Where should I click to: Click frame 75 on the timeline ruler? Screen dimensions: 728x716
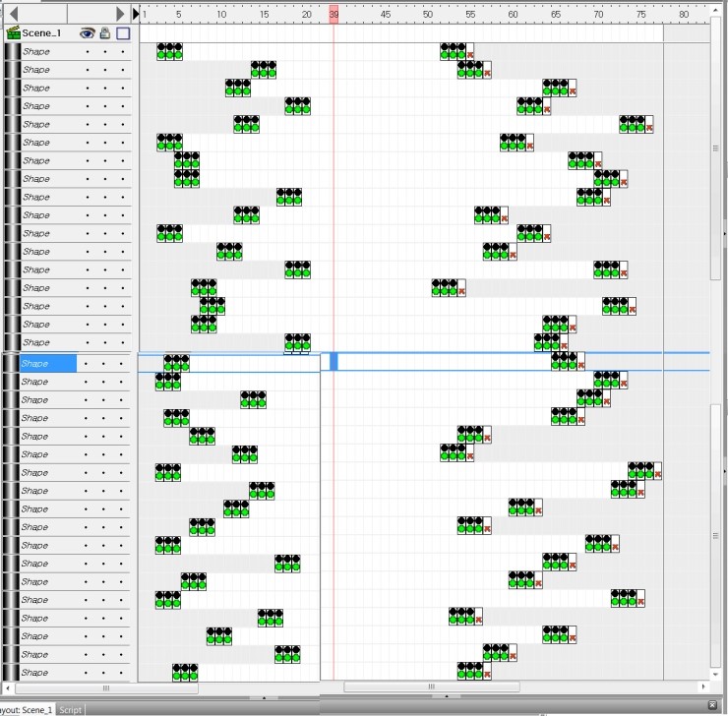641,15
